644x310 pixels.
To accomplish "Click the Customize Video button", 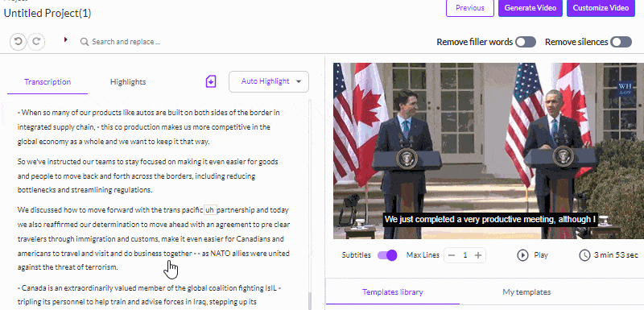I will pos(601,8).
